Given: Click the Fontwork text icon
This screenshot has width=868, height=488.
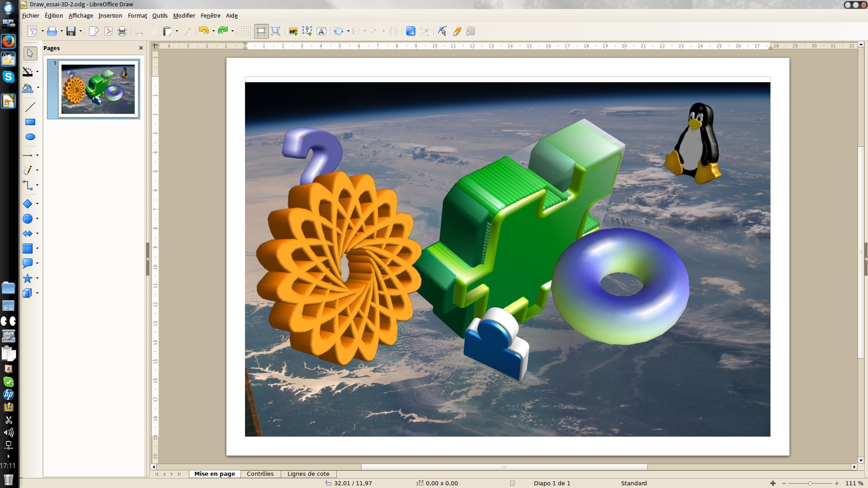Looking at the screenshot, I should [x=321, y=31].
